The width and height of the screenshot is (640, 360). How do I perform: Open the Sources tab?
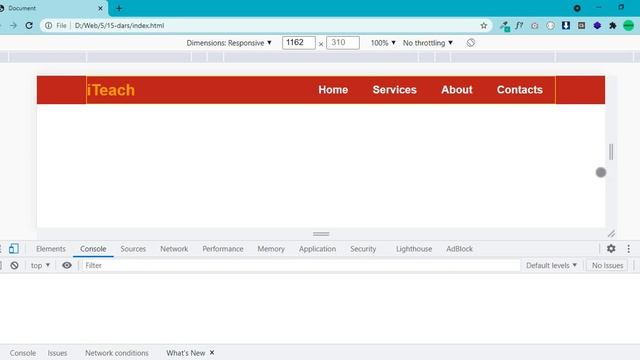(133, 249)
